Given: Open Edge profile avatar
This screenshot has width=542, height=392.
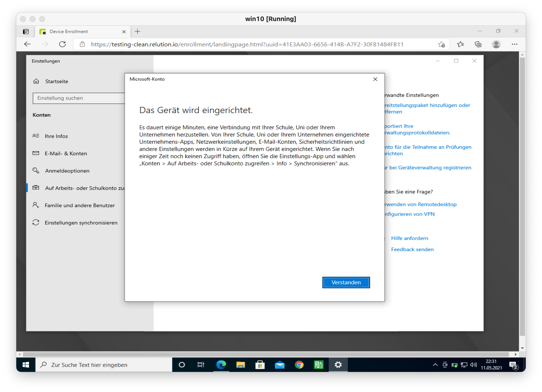Looking at the screenshot, I should (x=496, y=44).
